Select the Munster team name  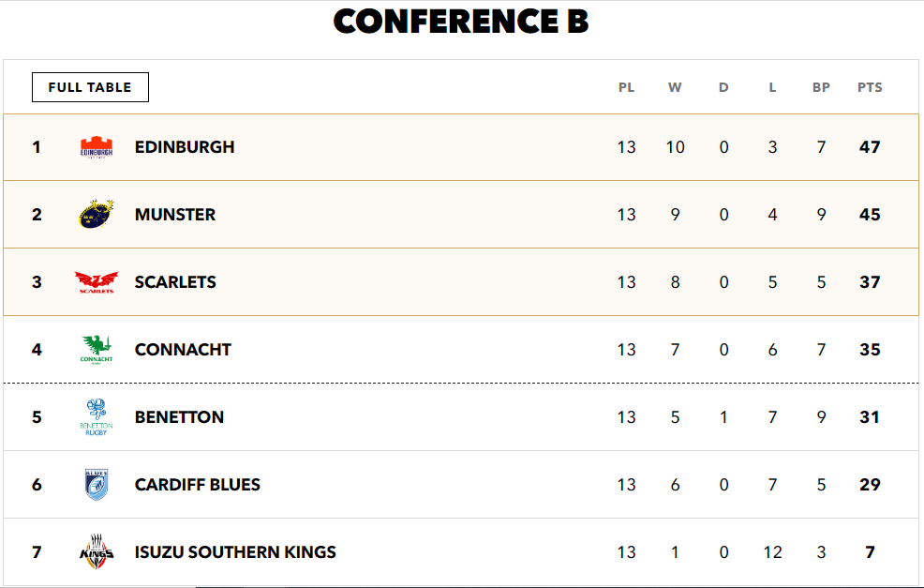[x=175, y=214]
